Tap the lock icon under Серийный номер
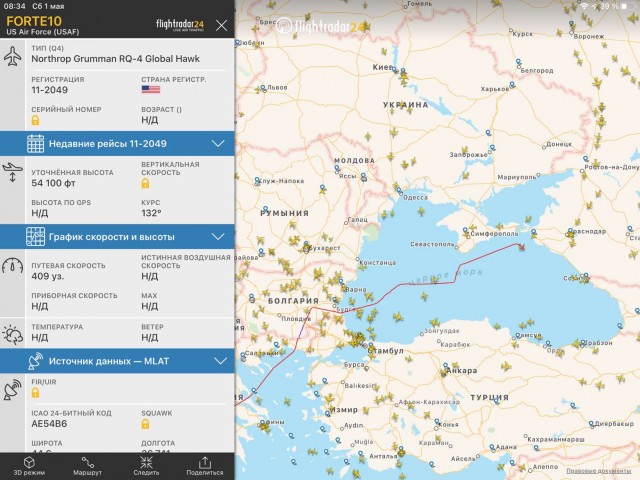The width and height of the screenshot is (640, 480). pos(36,120)
